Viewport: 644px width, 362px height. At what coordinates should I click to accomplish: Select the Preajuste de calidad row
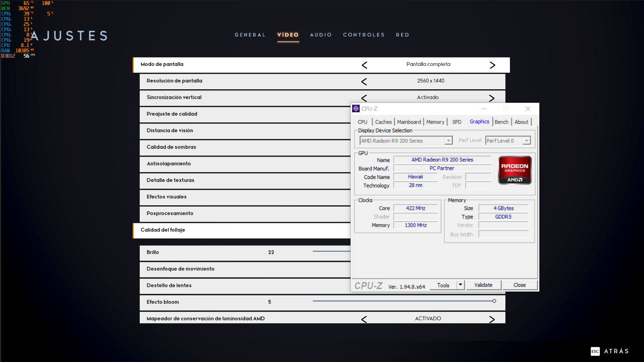245,114
